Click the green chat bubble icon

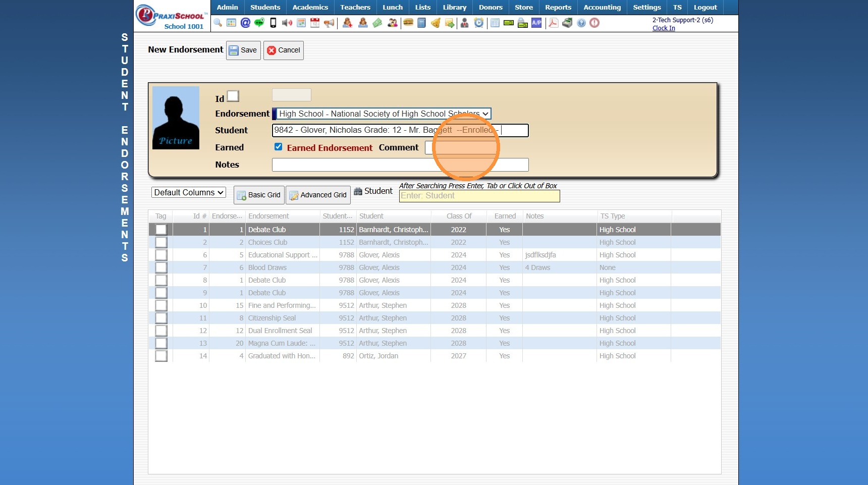click(259, 23)
